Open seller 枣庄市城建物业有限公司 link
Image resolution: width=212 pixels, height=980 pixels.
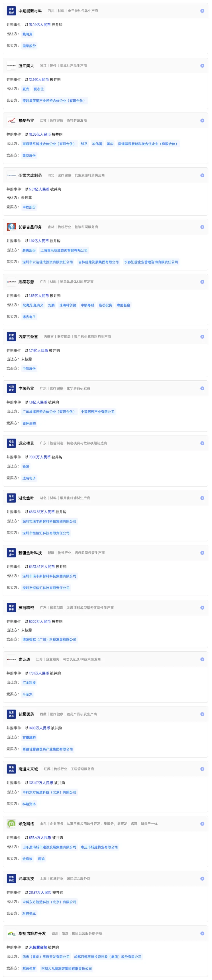tap(99, 847)
